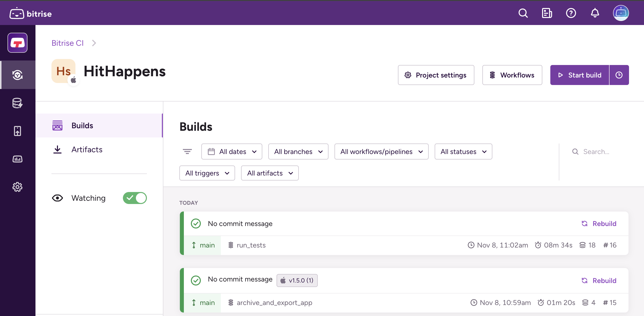Click the help question mark icon

tap(571, 13)
